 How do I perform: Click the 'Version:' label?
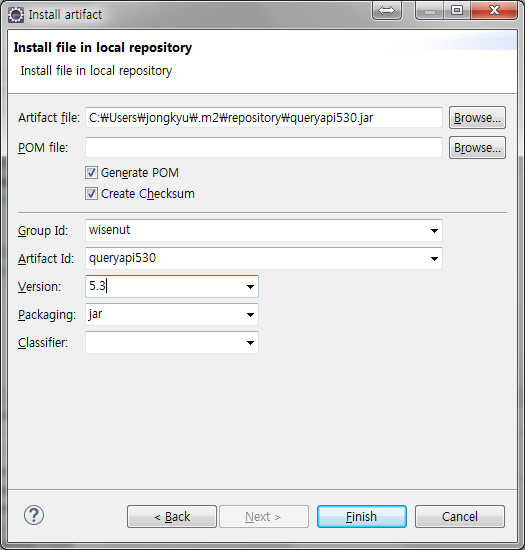pyautogui.click(x=39, y=287)
